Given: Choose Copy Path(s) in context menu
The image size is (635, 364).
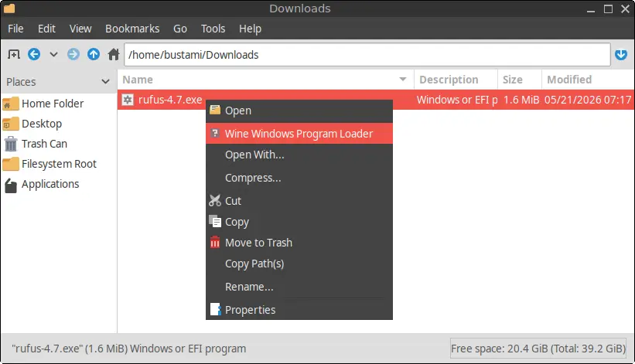Looking at the screenshot, I should (x=299, y=264).
